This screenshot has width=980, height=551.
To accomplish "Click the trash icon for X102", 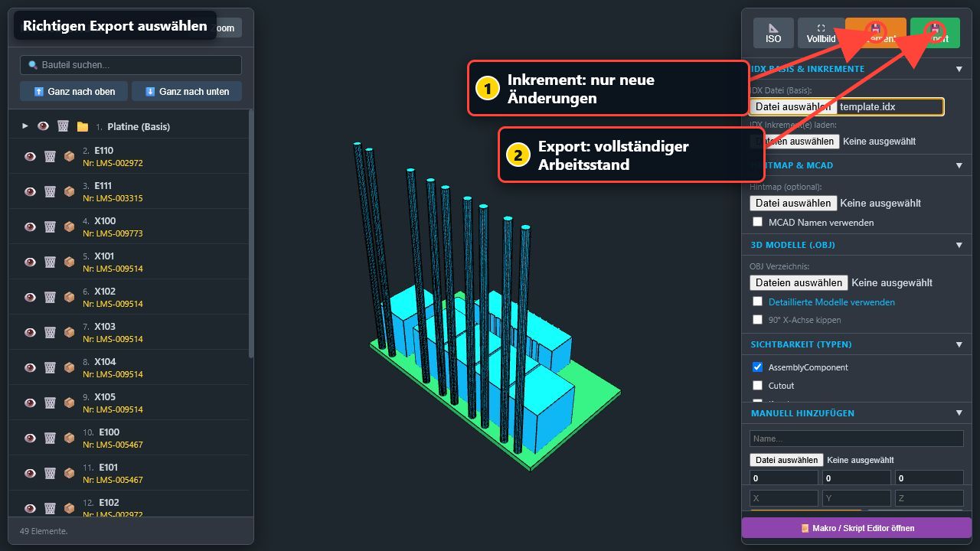I will tap(50, 297).
